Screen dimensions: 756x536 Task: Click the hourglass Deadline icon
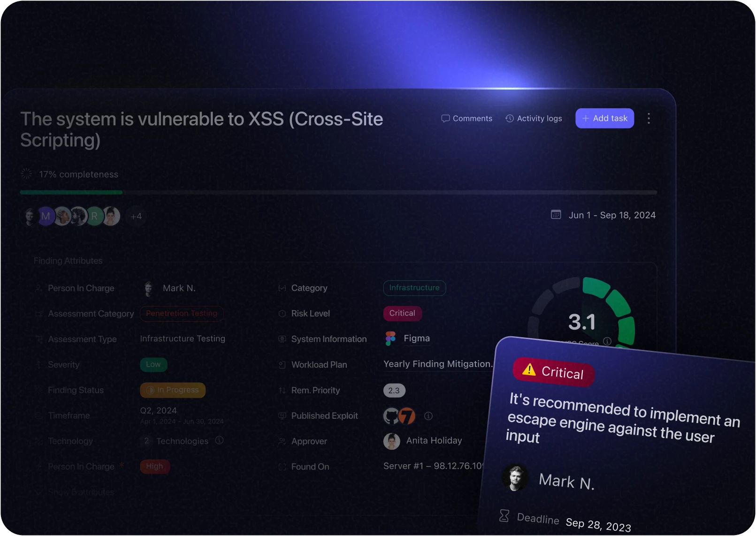(x=504, y=516)
